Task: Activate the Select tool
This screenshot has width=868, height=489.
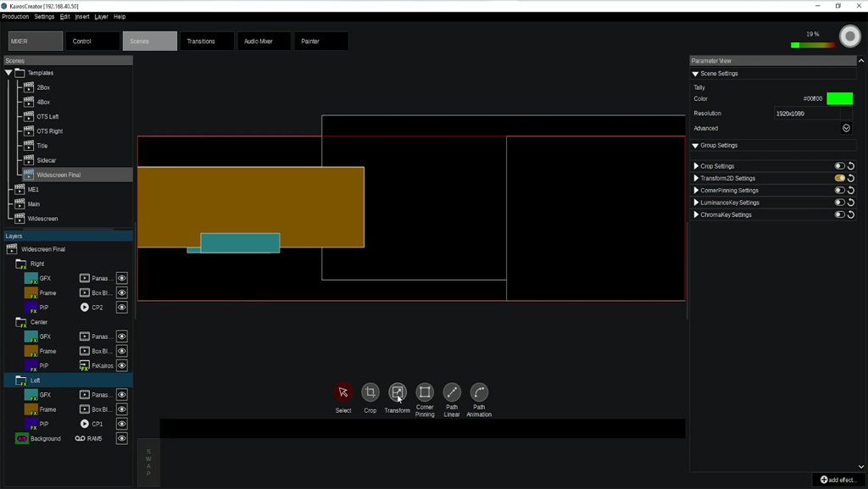Action: pyautogui.click(x=343, y=392)
